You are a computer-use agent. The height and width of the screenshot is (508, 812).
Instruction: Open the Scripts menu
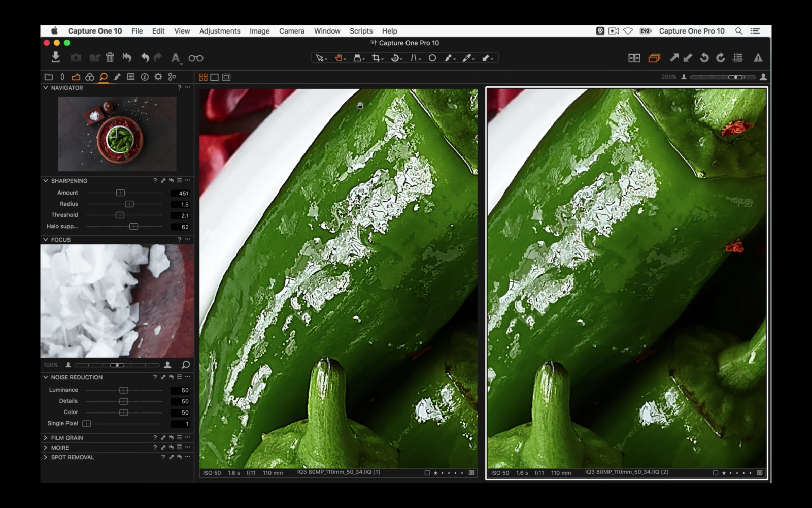(361, 31)
